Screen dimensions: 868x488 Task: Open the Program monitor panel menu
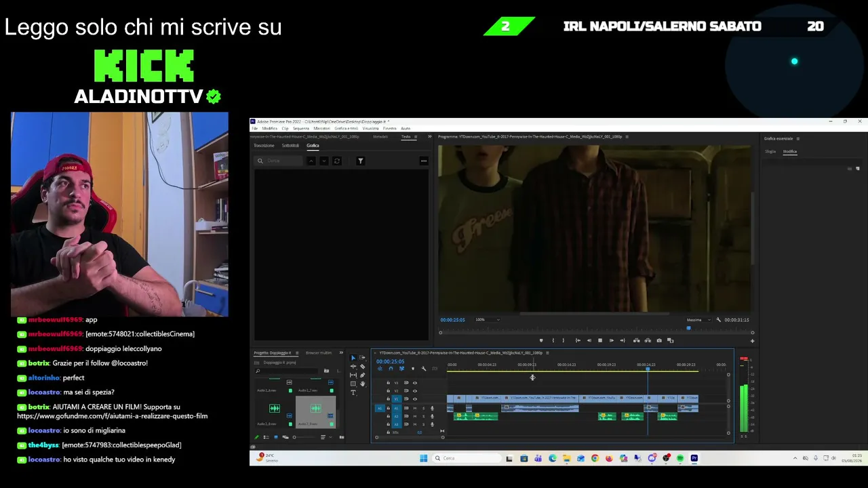[x=627, y=137]
